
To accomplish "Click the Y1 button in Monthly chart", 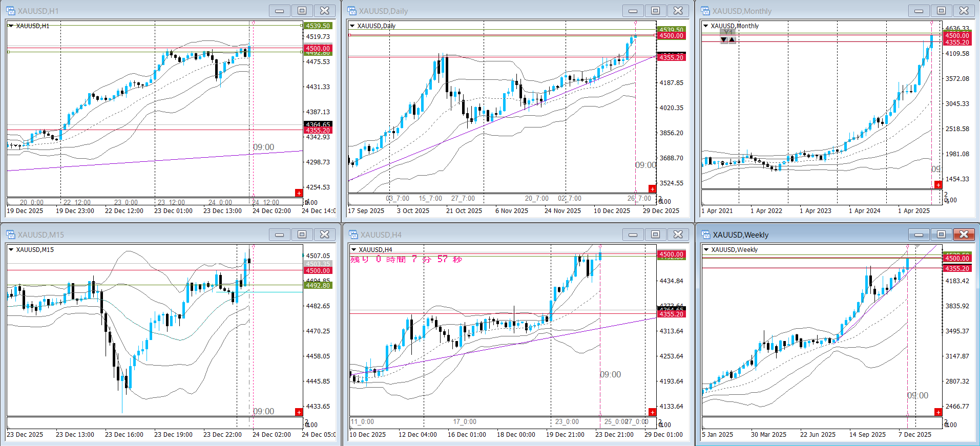I will [x=728, y=32].
